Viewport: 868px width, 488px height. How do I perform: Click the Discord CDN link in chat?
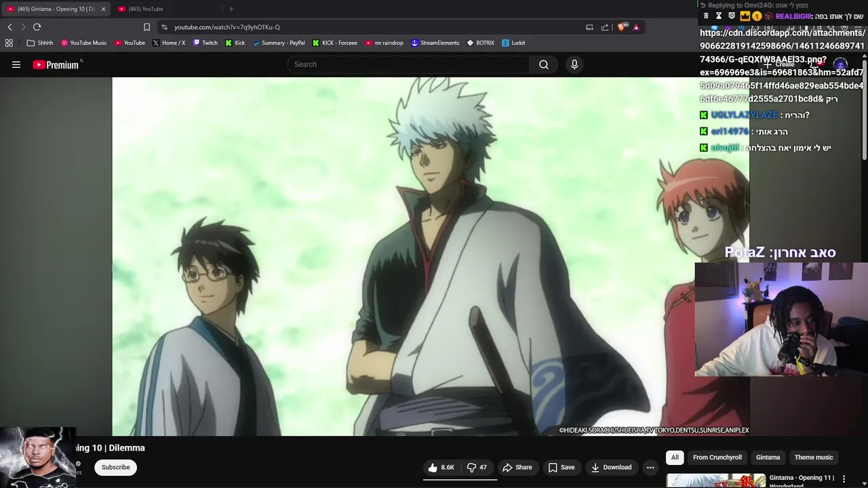click(782, 66)
